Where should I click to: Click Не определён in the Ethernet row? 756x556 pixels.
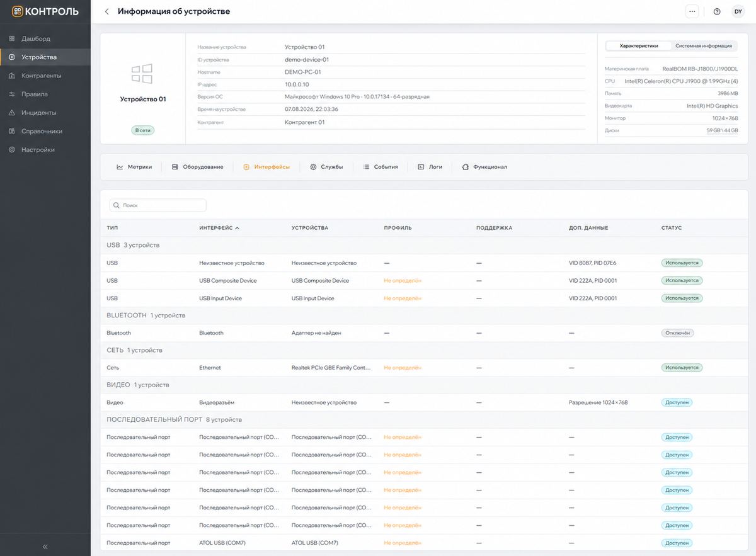(403, 368)
